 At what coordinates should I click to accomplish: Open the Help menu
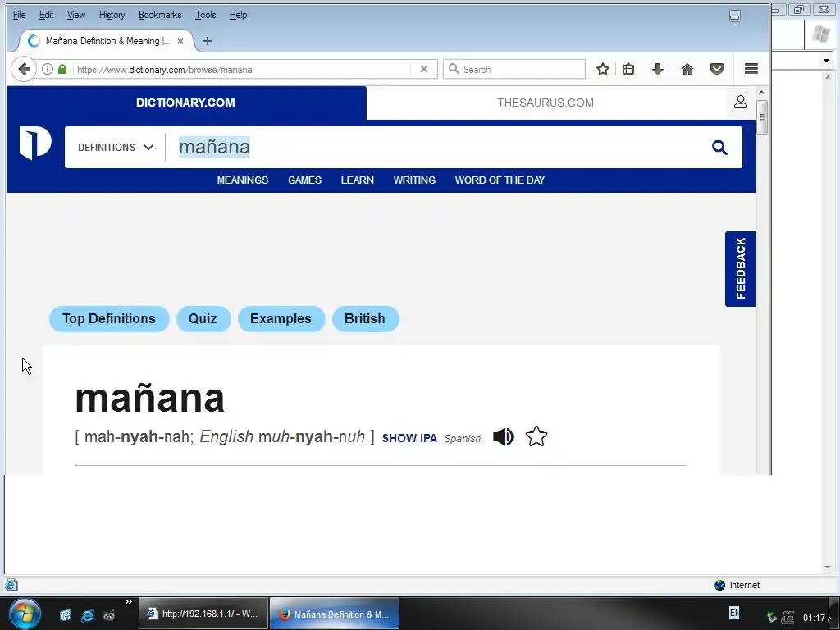(238, 15)
